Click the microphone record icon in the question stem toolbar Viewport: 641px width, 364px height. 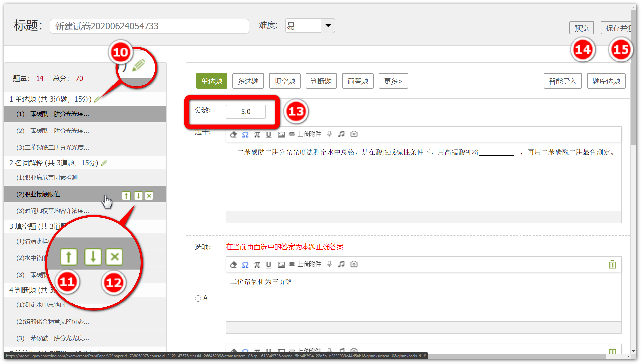329,134
